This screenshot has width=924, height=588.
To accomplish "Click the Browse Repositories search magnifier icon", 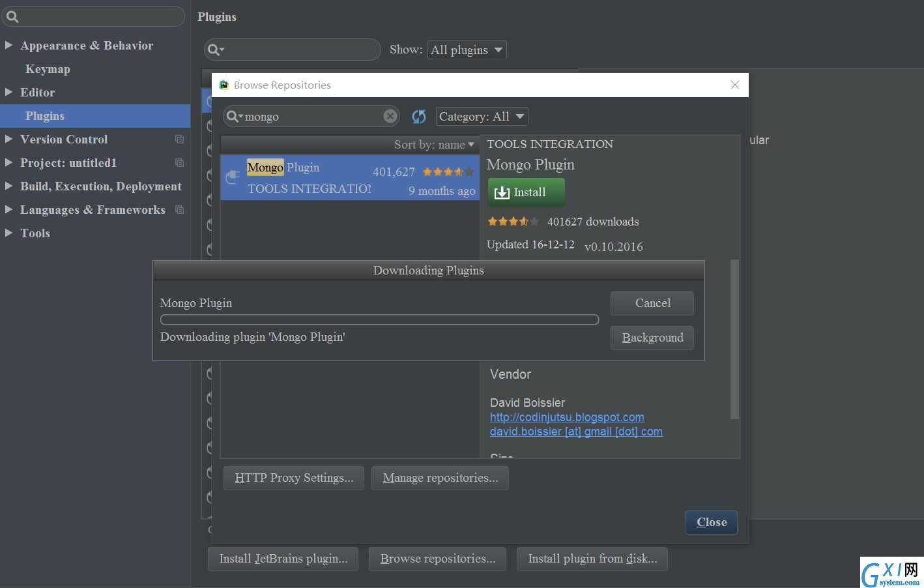I will pyautogui.click(x=234, y=116).
